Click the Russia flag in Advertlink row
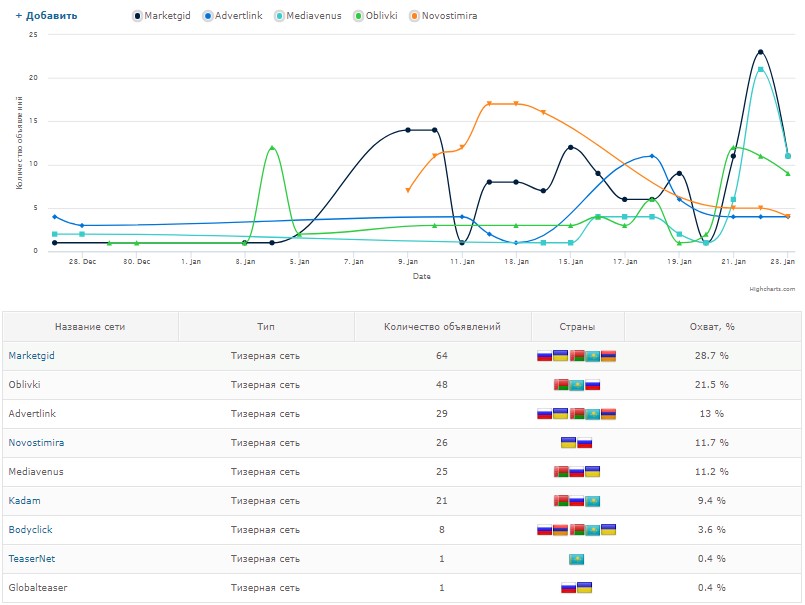The width and height of the screenshot is (805, 605). tap(544, 413)
